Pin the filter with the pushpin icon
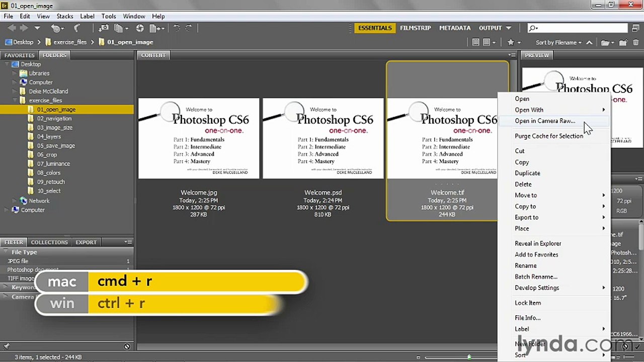The image size is (644, 362). 6,346
